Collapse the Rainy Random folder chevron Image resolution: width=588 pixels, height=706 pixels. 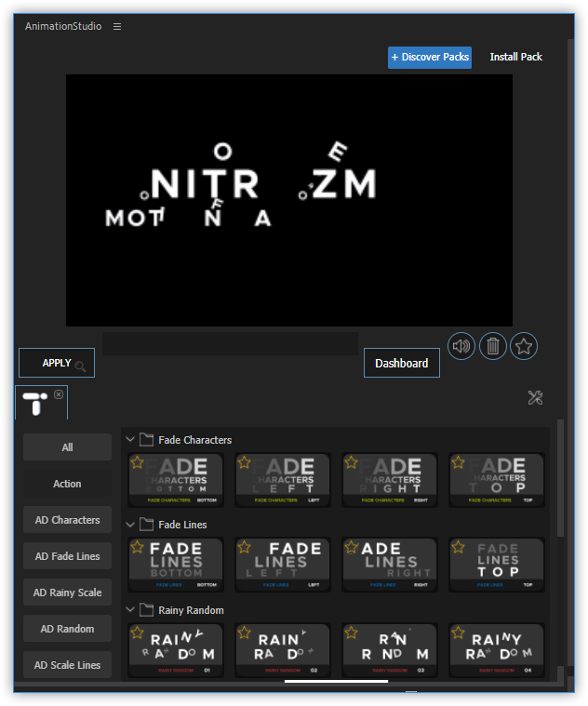coord(130,609)
